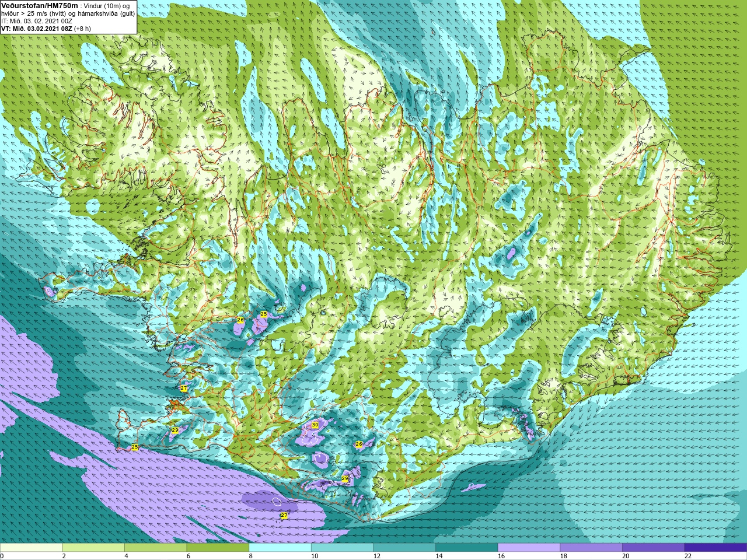Select the dark indigo above-22 m/s swatch
Viewport: 747px width, 560px height.
(715, 547)
